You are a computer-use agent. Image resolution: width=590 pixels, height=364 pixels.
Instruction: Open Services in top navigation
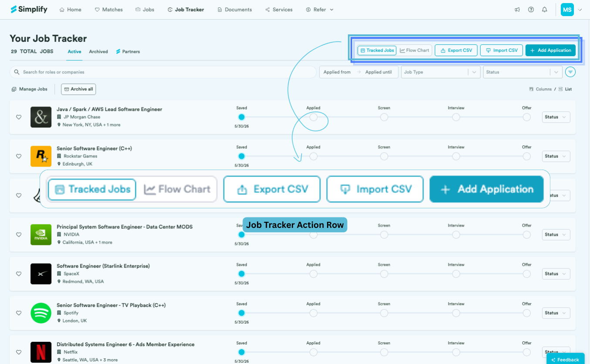(x=279, y=10)
